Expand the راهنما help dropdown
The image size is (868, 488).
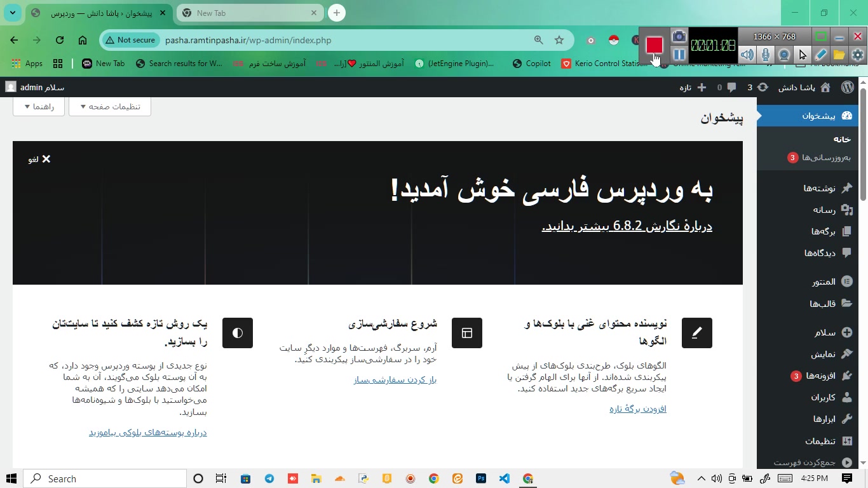(x=39, y=106)
